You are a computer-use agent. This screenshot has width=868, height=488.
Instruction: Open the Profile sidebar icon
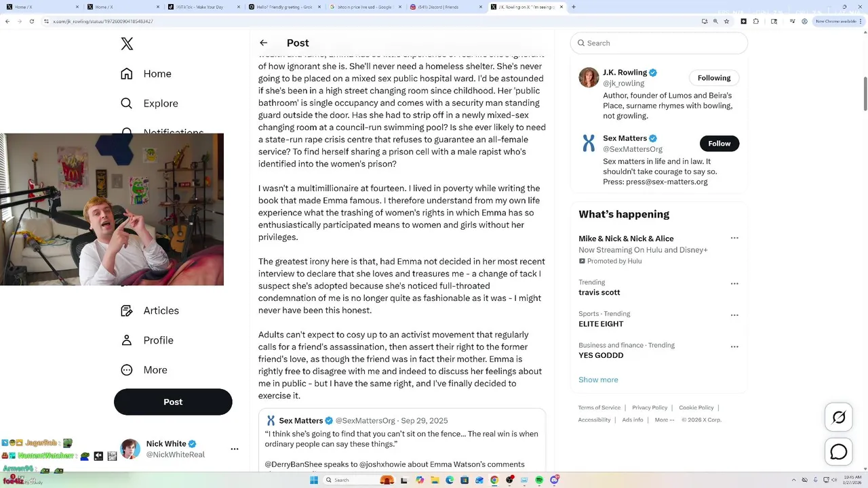pyautogui.click(x=127, y=340)
